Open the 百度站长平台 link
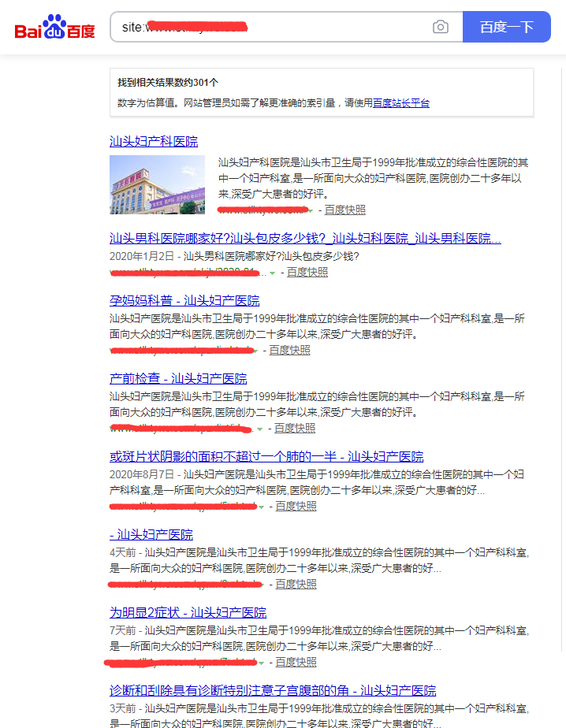566x728 pixels. 401,103
